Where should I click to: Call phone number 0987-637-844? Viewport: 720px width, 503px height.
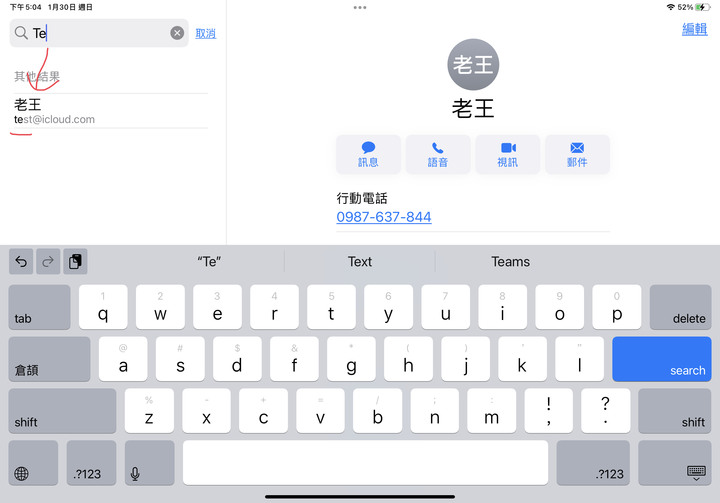[x=384, y=217]
